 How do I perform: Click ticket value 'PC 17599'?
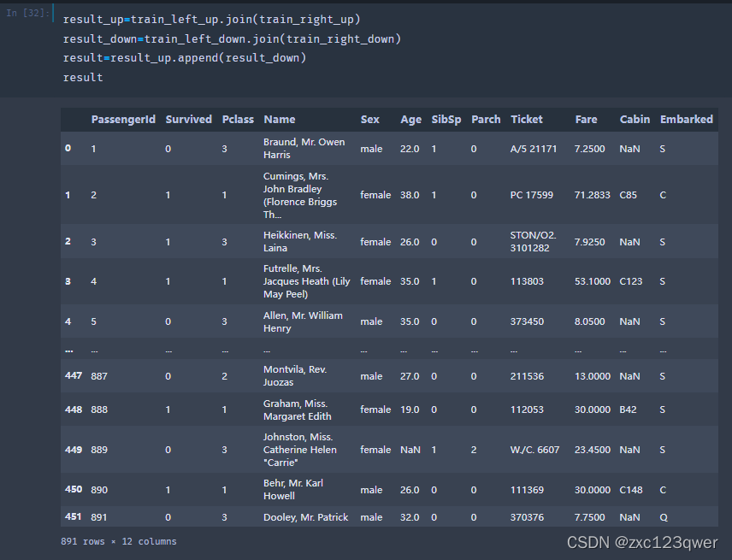pyautogui.click(x=531, y=195)
